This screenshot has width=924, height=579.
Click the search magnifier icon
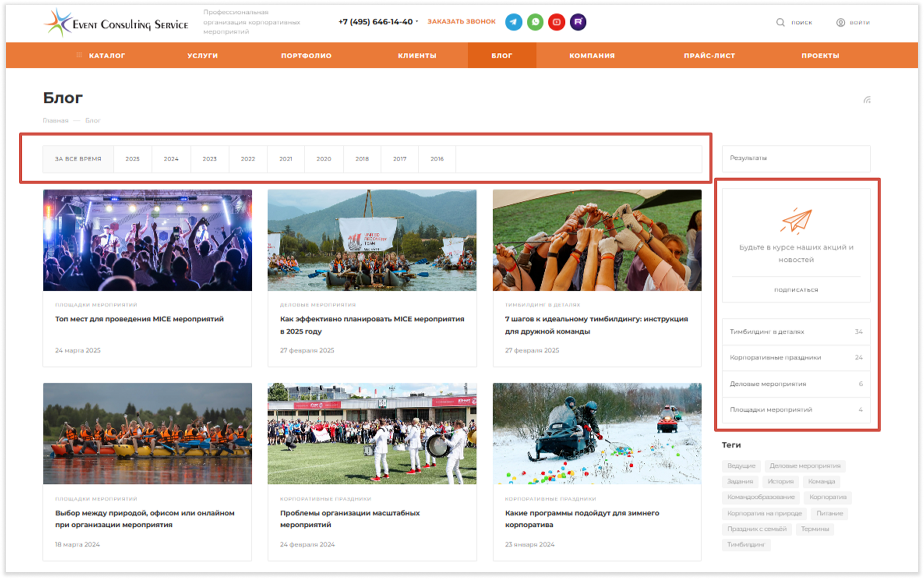pyautogui.click(x=780, y=22)
